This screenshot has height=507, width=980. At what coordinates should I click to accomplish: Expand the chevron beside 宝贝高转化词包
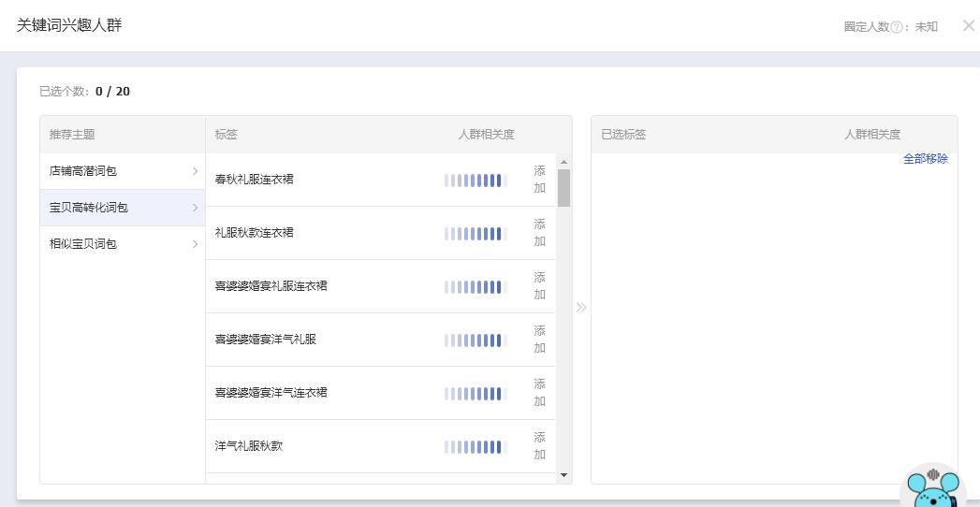[195, 208]
